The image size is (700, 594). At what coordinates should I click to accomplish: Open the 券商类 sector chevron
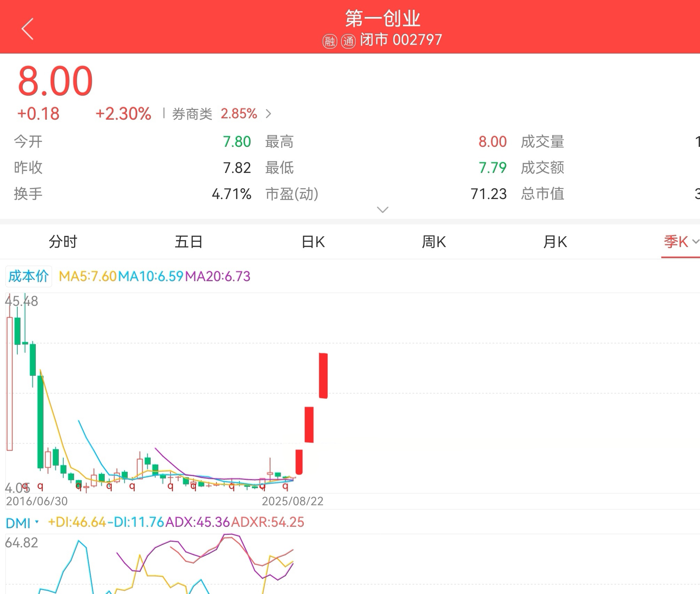click(x=268, y=114)
